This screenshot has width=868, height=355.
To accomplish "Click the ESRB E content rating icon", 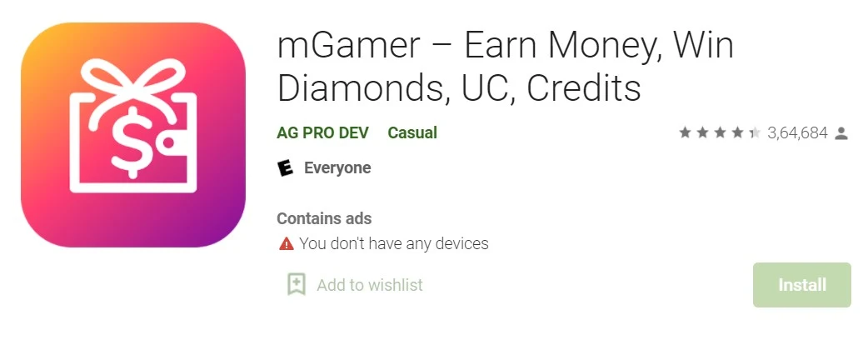I will (285, 167).
